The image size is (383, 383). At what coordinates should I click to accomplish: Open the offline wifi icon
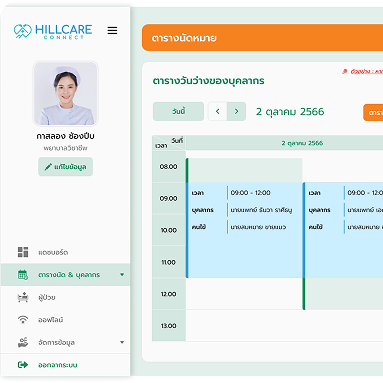click(23, 320)
